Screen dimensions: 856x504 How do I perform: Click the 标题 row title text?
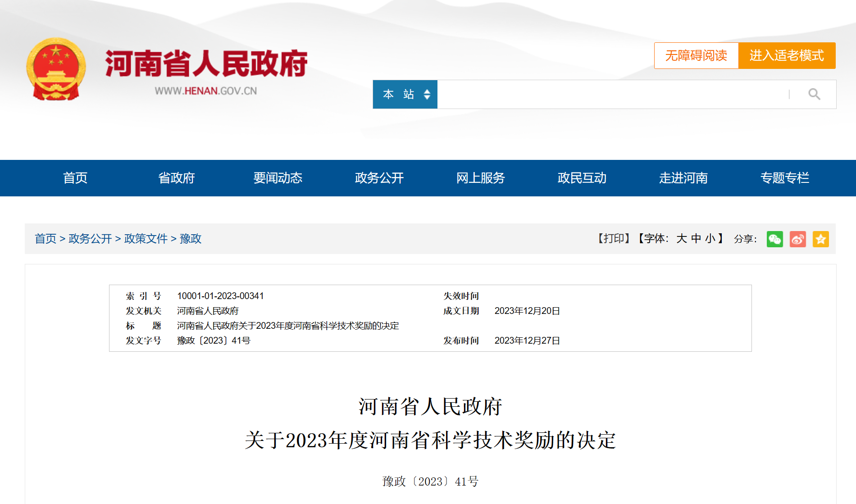point(288,326)
